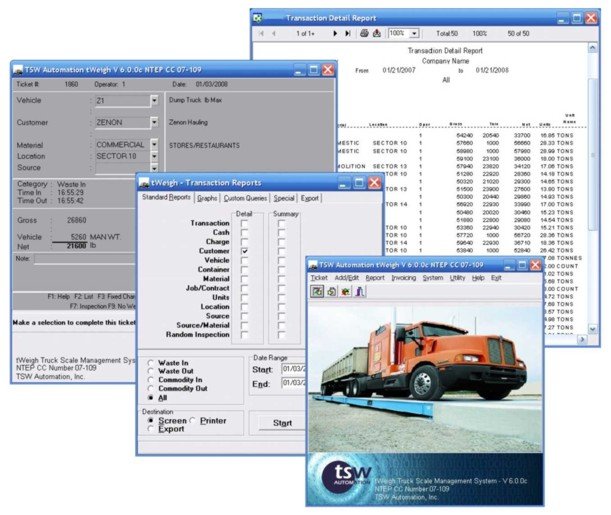Select the Waste In radio button
Viewport: 611px width, 515px height.
150,363
